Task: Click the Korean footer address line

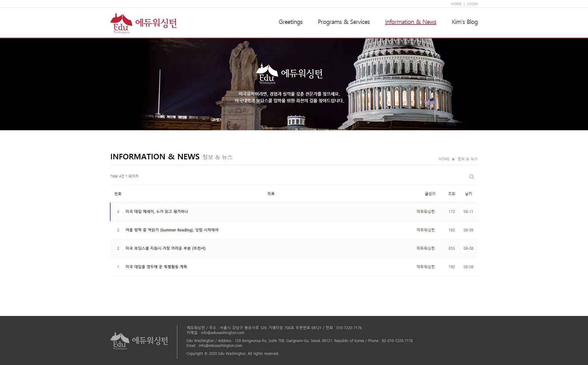Action: pos(274,328)
